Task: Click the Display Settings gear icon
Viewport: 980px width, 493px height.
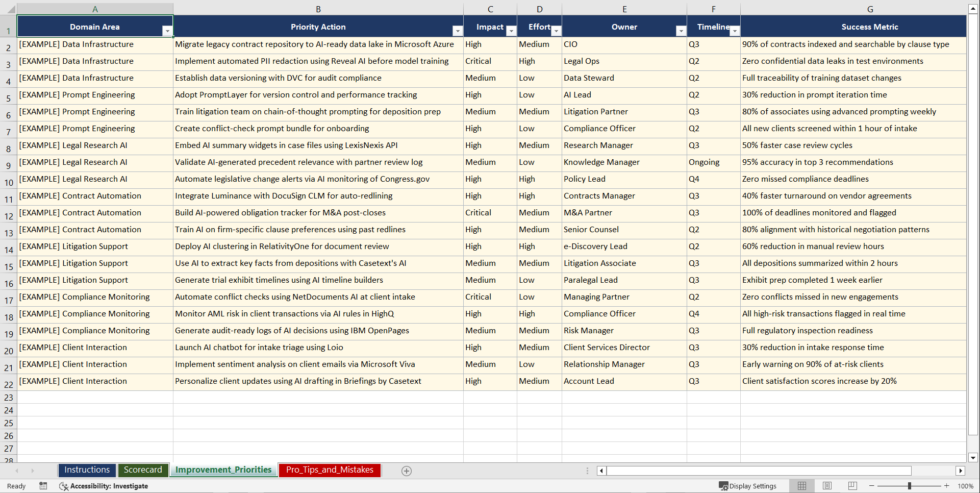Action: (x=723, y=486)
